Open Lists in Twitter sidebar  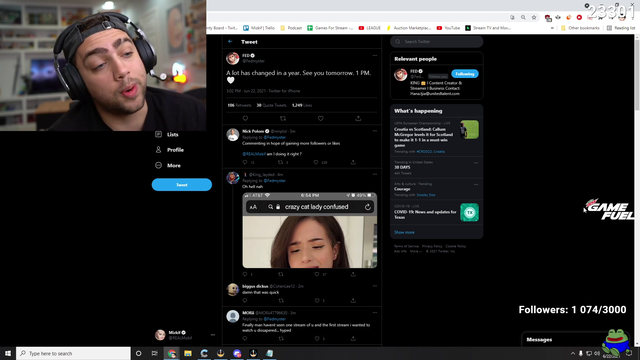(x=167, y=134)
